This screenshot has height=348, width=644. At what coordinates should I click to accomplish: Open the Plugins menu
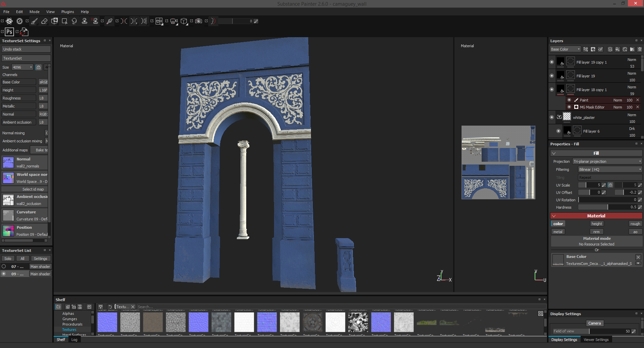[x=68, y=12]
